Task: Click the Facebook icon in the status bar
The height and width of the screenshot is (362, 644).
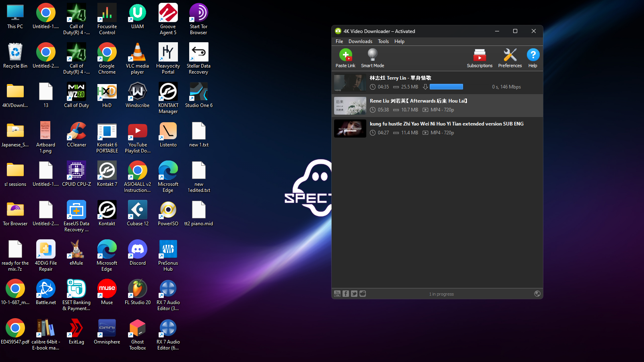Action: (x=346, y=294)
